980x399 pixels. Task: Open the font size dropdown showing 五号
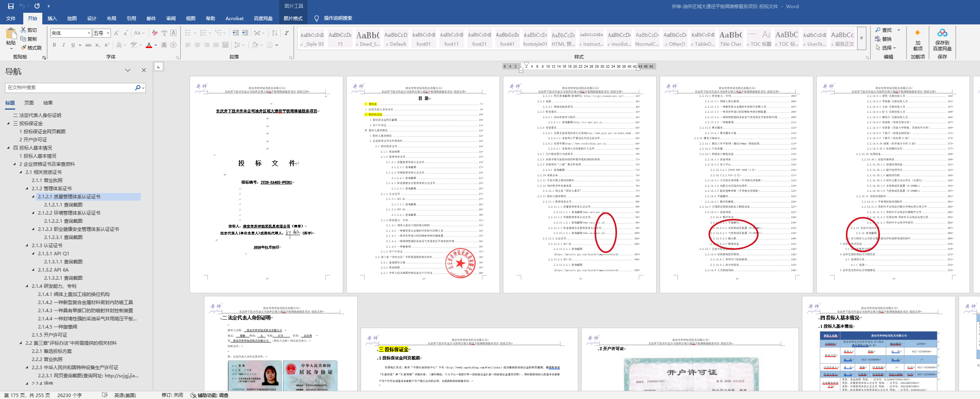108,33
